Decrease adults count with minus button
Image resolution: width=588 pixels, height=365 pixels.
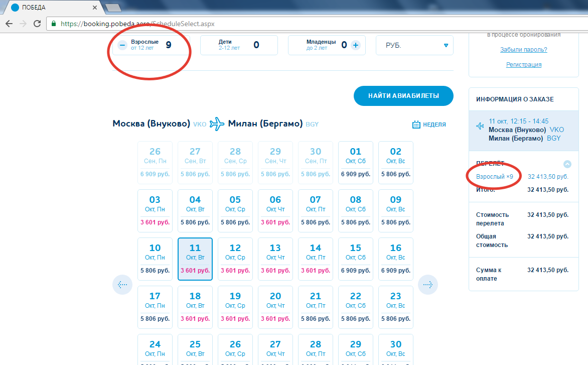coord(122,45)
